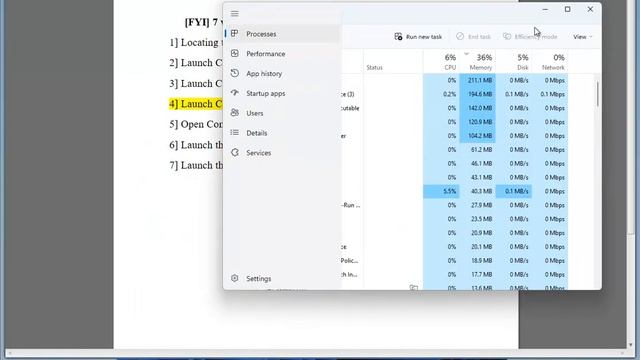Click the Details list icon
This screenshot has width=640, height=360.
[234, 133]
